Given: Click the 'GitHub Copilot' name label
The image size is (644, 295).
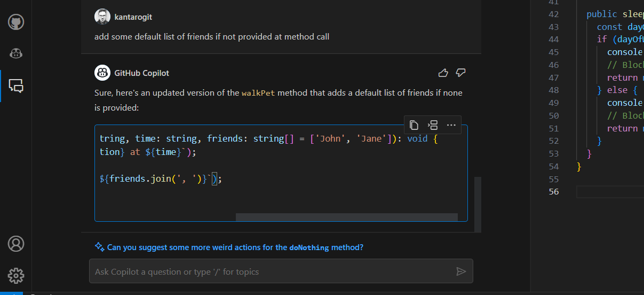Looking at the screenshot, I should (x=142, y=73).
